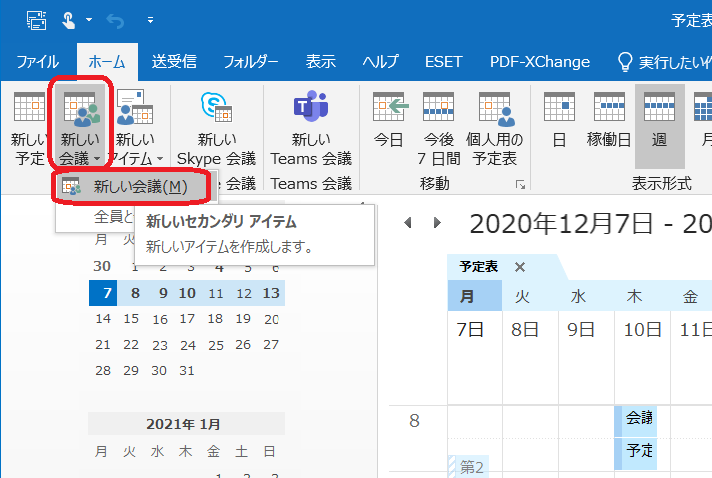Image resolution: width=712 pixels, height=478 pixels.
Task: Open Personal Calendar (個人用の予定表)
Action: click(x=494, y=128)
